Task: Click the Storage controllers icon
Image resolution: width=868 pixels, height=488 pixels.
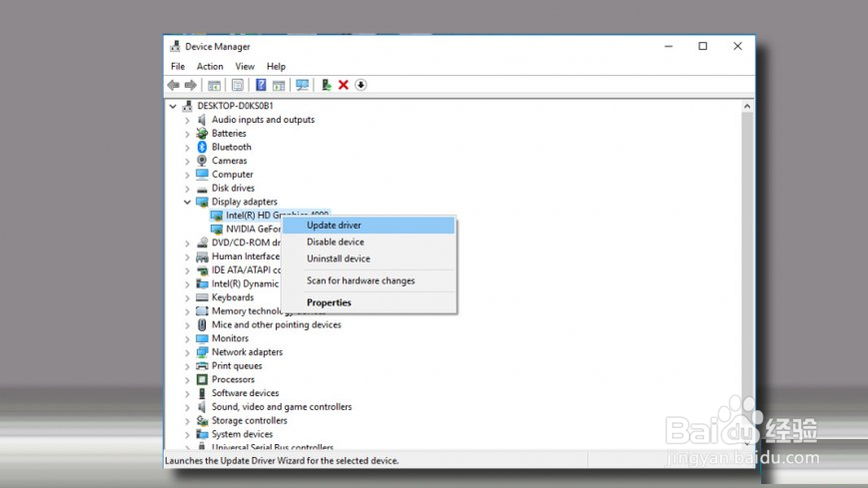Action: pos(202,420)
